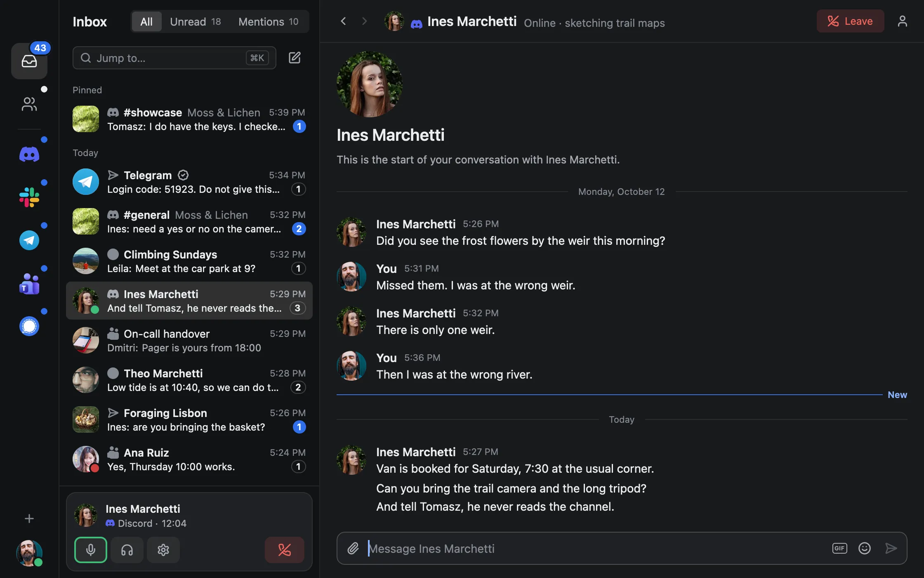This screenshot has height=578, width=924.
Task: Open the Theo Marchetti conversation
Action: point(189,380)
